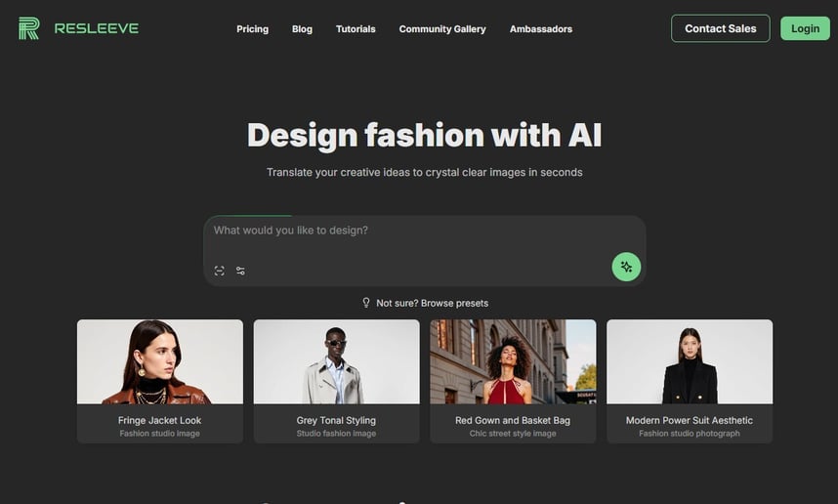Open the sliders settings icon in prompt box
The image size is (838, 504).
pyautogui.click(x=240, y=271)
